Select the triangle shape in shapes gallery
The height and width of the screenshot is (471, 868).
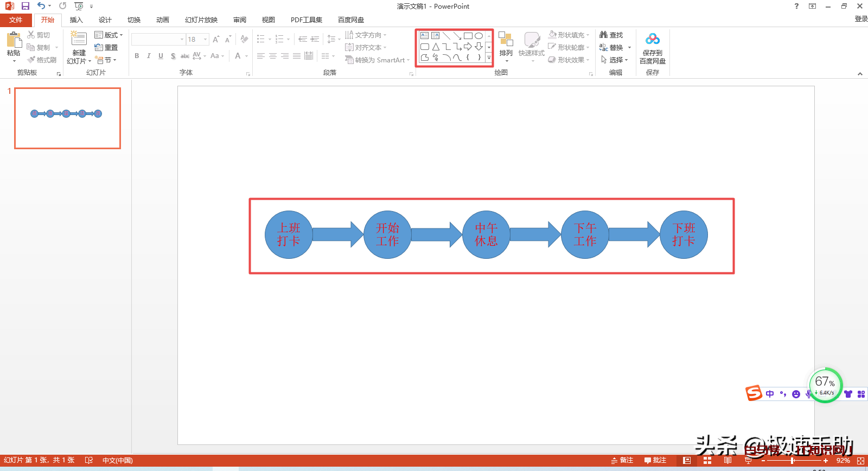(x=436, y=47)
